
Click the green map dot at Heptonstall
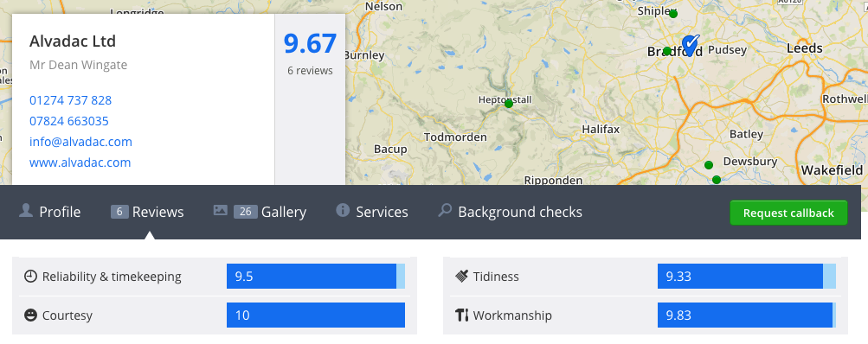(x=509, y=104)
